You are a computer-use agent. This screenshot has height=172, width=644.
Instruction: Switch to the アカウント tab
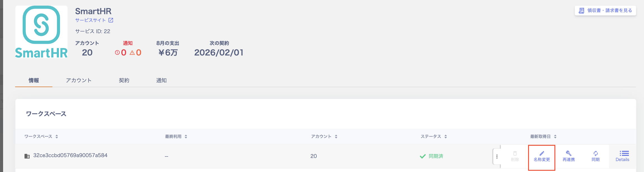[79, 80]
